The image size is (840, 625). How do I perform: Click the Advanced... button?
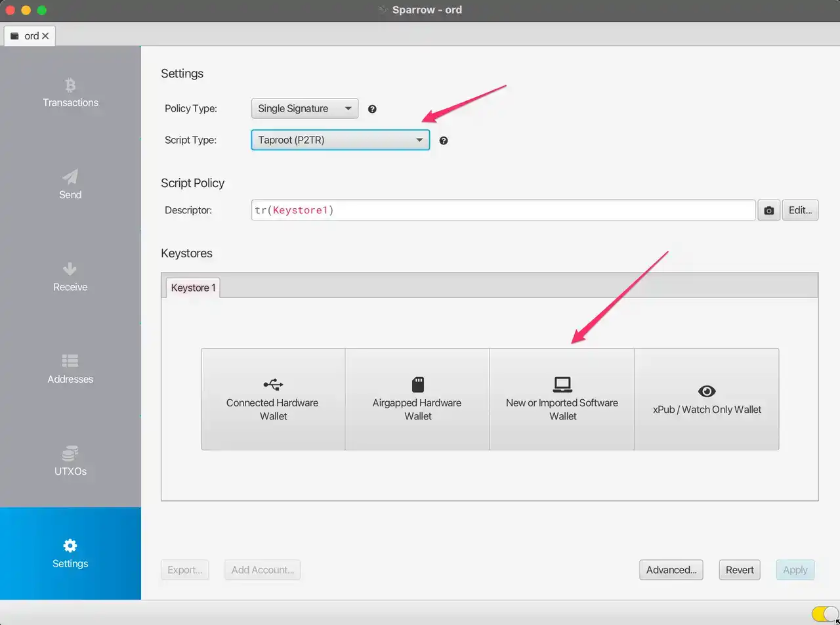[x=671, y=570]
